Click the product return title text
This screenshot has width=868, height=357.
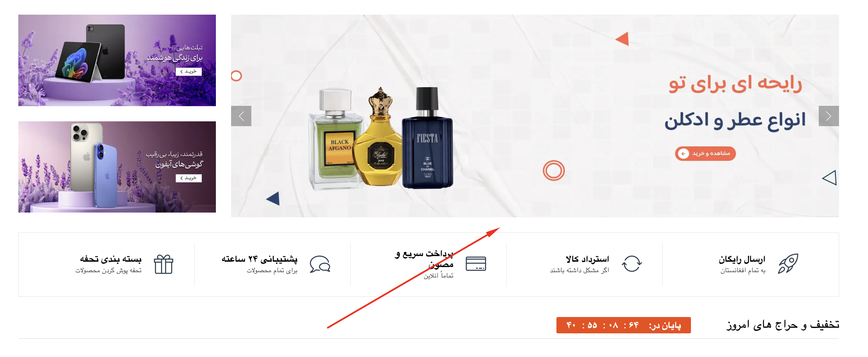pos(587,259)
